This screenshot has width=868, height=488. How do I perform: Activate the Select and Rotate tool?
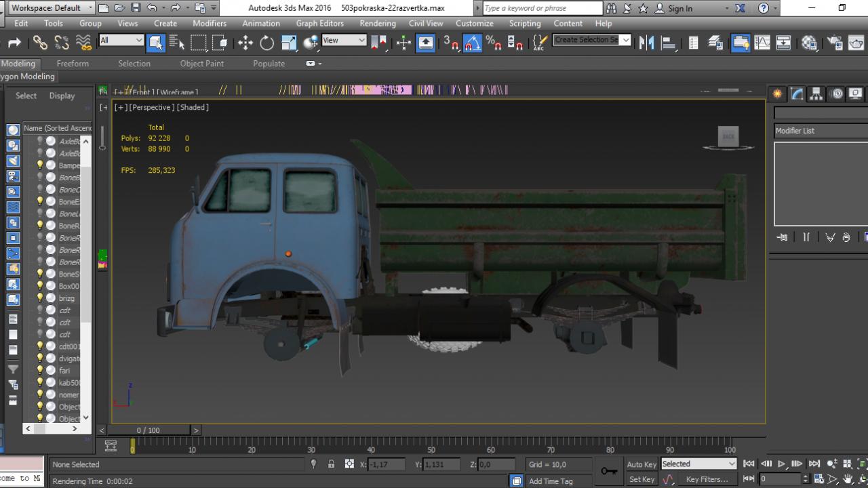(x=267, y=43)
